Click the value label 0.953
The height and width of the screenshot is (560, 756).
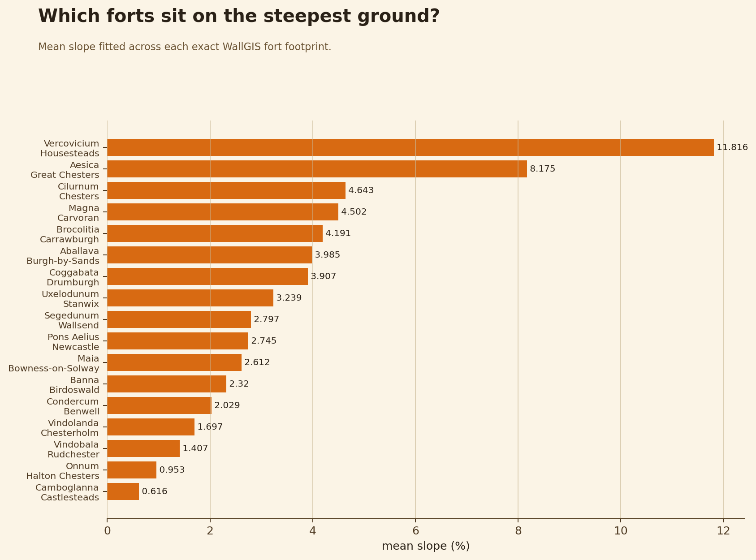172,470
